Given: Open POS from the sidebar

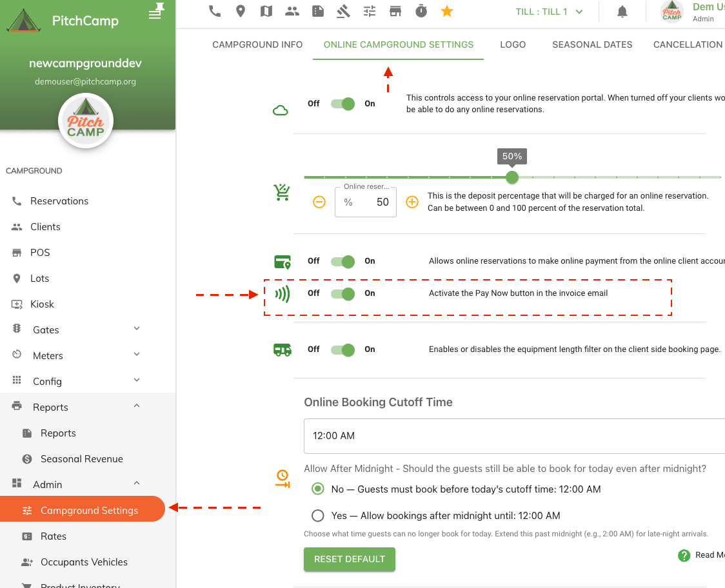Looking at the screenshot, I should click(x=41, y=252).
